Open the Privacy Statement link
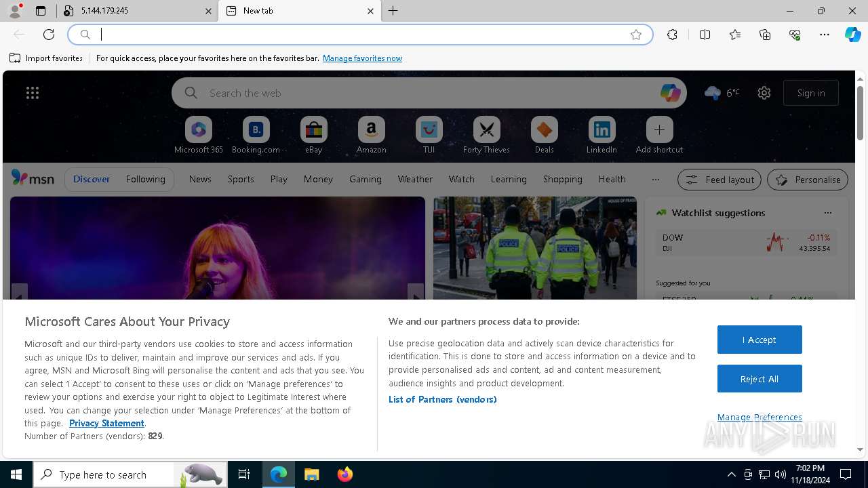 (x=106, y=423)
